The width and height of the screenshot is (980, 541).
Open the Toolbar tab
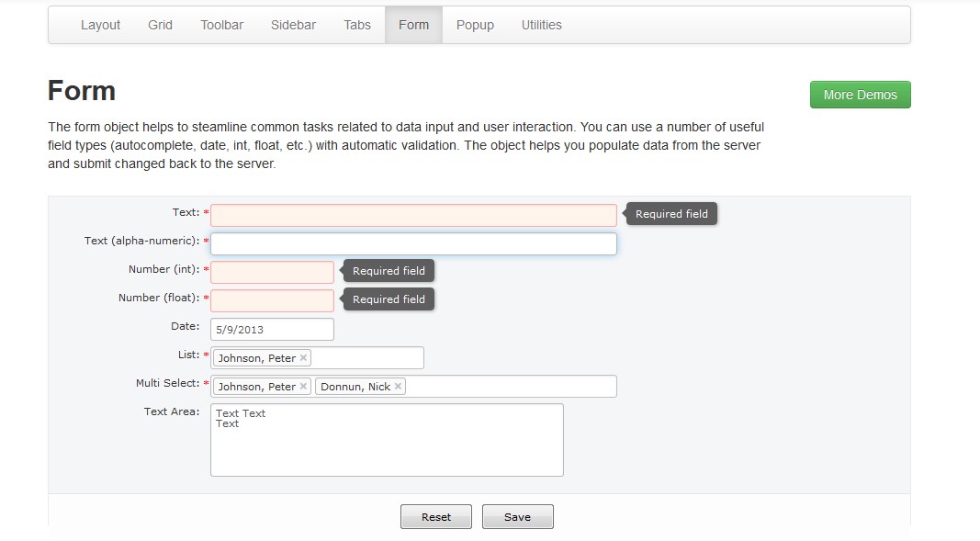(x=221, y=25)
